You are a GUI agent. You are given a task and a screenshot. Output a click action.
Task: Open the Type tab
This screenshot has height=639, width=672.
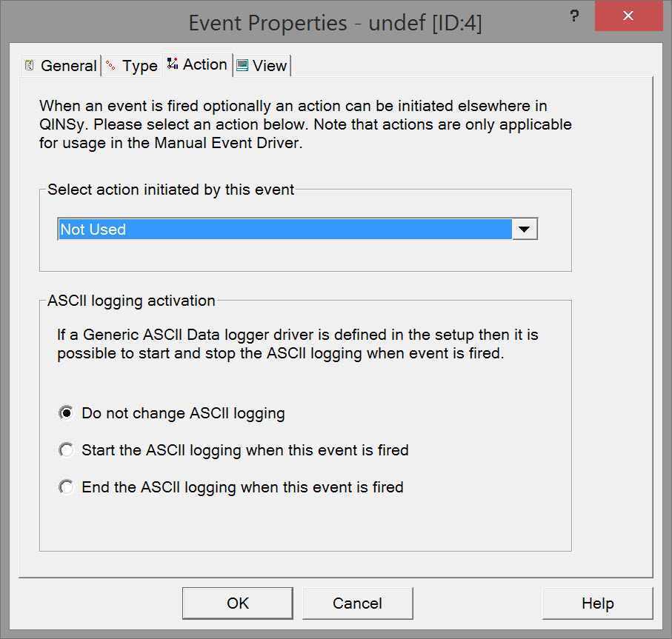click(139, 66)
